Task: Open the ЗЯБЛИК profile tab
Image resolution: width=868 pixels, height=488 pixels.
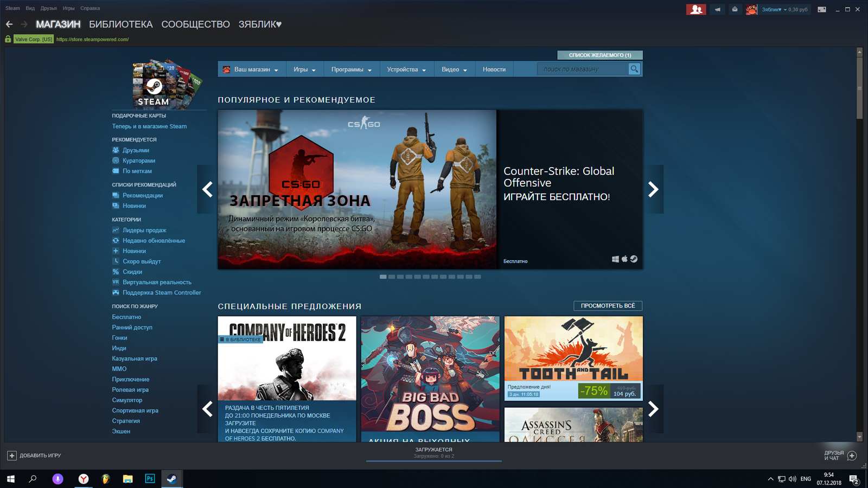Action: point(260,24)
